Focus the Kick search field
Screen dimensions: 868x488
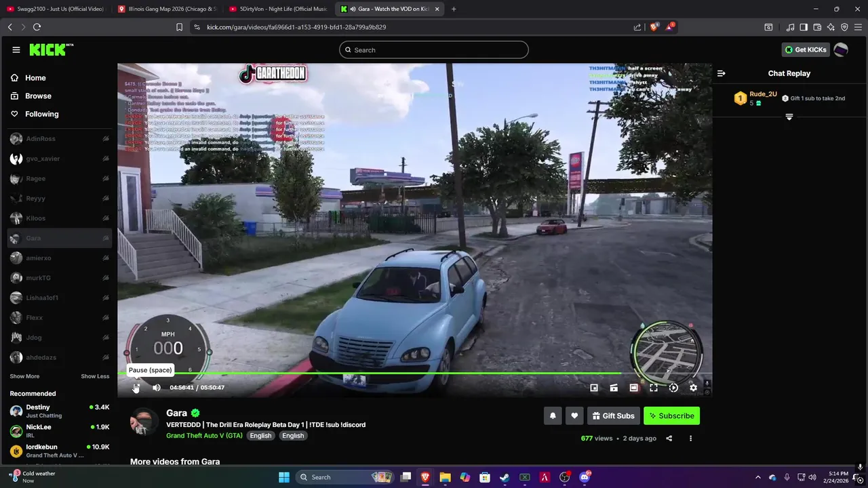click(x=434, y=49)
